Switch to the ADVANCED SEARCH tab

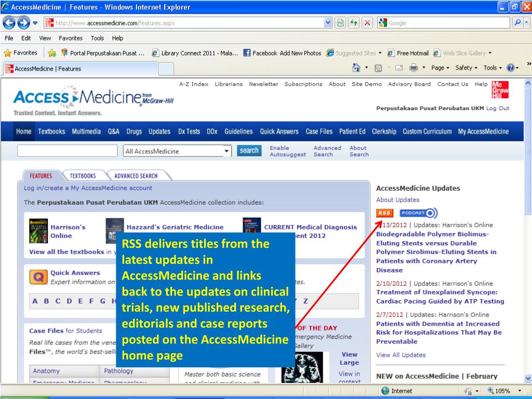pyautogui.click(x=136, y=176)
